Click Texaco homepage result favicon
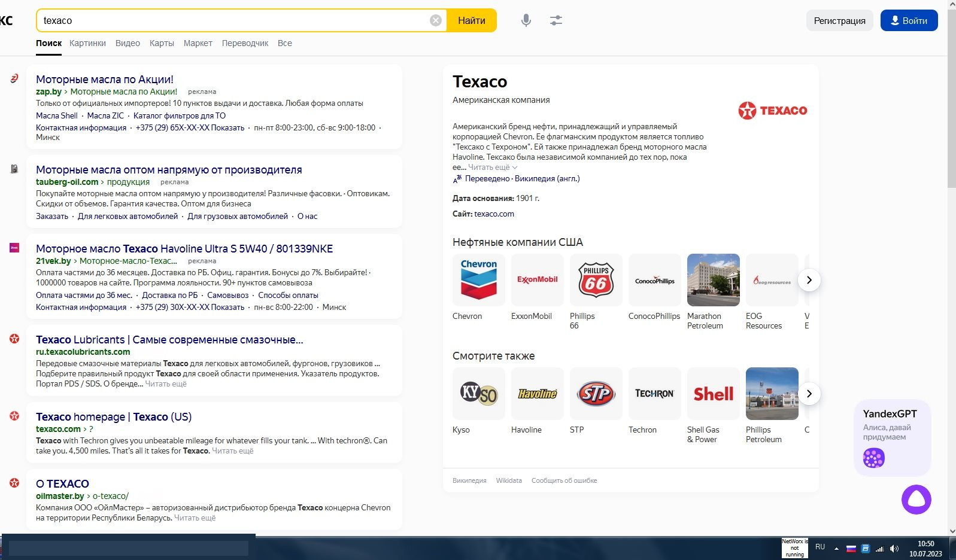Viewport: 956px width, 560px height. [14, 416]
